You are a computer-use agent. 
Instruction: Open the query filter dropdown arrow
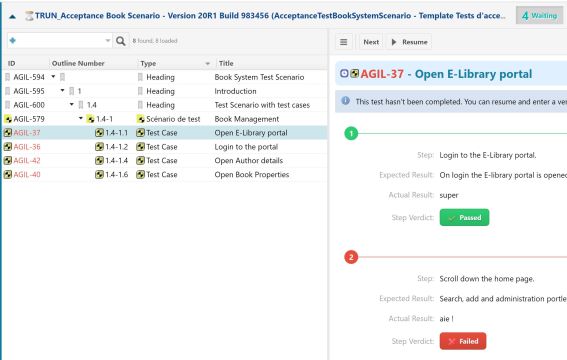coord(107,40)
